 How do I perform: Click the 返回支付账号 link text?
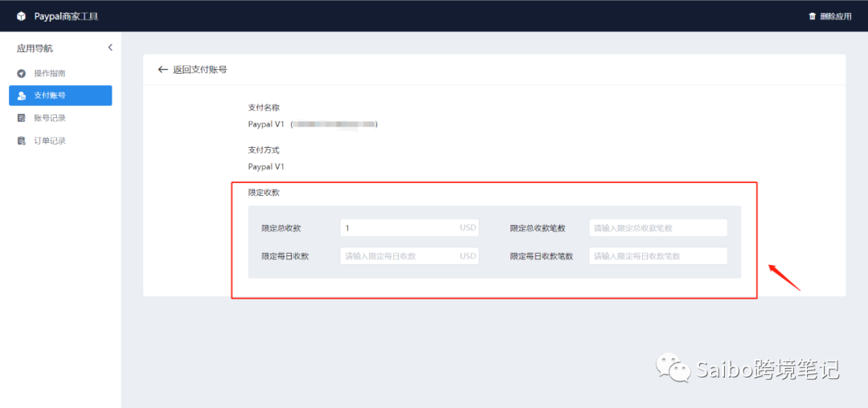click(x=200, y=70)
